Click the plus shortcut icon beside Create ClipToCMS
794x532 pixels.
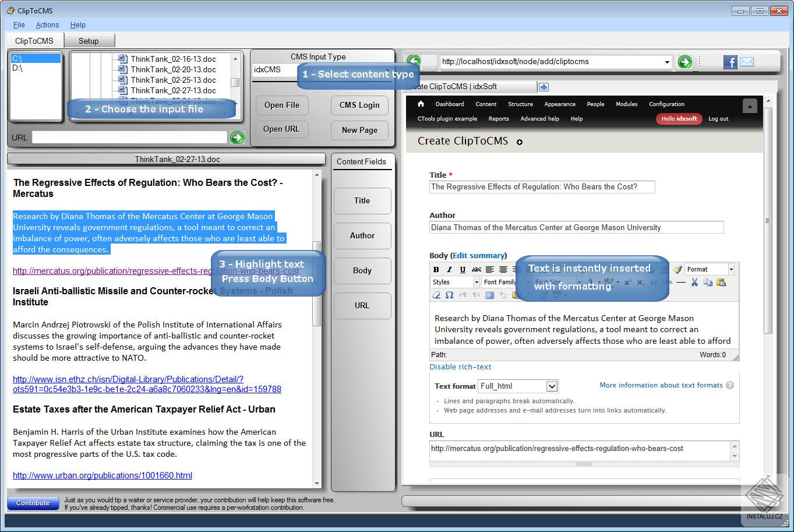(520, 142)
